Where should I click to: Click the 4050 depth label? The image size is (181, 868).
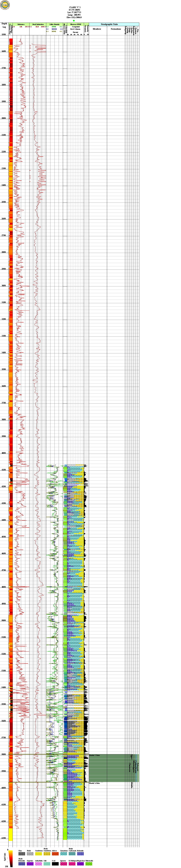(x=3, y=453)
